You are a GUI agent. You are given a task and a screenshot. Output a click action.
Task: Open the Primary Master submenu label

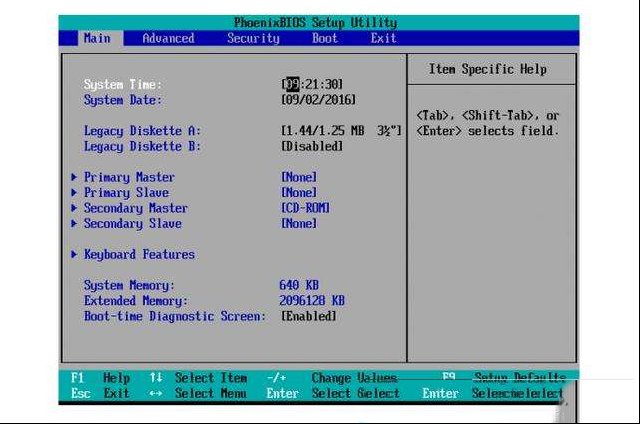pos(129,177)
